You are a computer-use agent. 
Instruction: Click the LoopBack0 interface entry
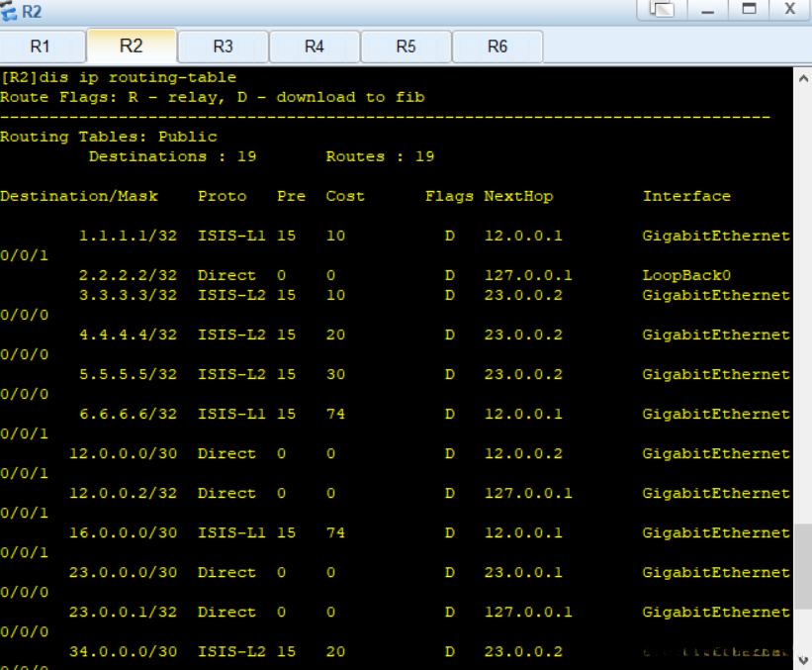coord(686,275)
